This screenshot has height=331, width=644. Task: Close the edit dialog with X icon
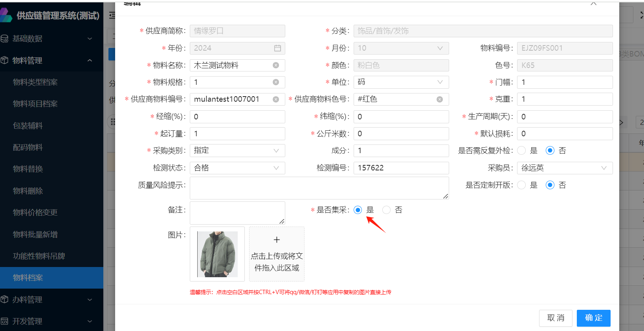[593, 4]
